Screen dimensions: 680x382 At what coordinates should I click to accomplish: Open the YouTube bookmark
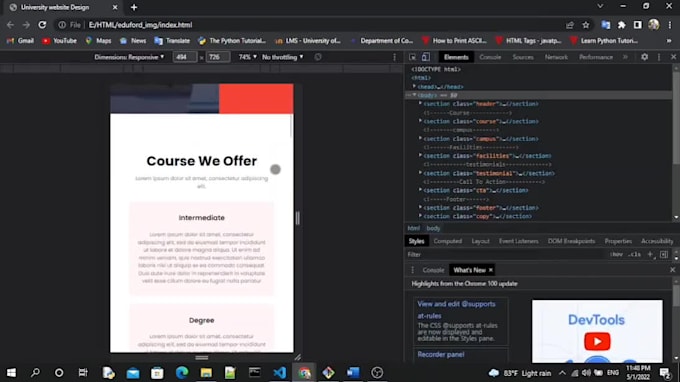[x=59, y=41]
